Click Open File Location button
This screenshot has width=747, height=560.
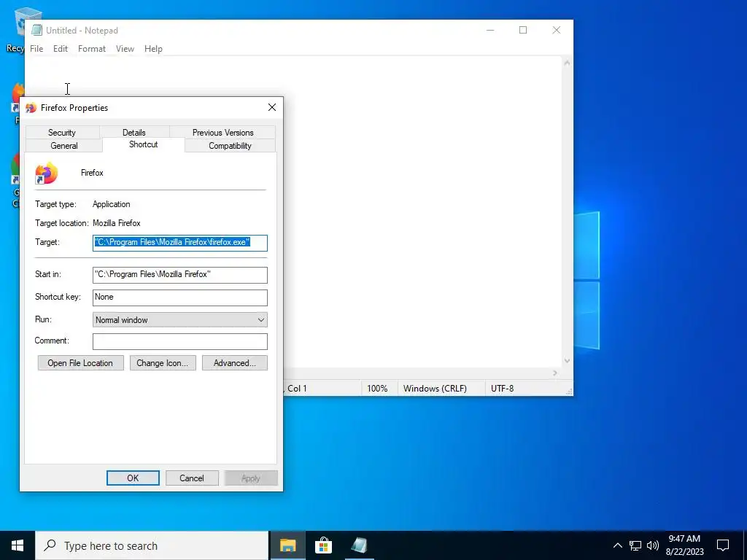pyautogui.click(x=80, y=363)
